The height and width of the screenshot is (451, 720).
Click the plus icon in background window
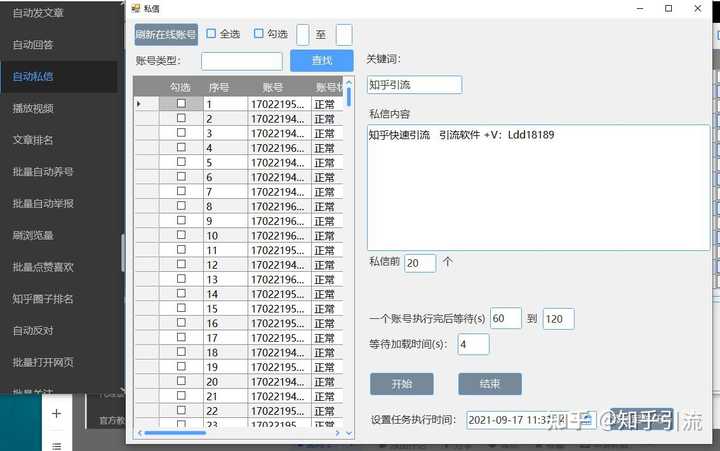(x=56, y=414)
